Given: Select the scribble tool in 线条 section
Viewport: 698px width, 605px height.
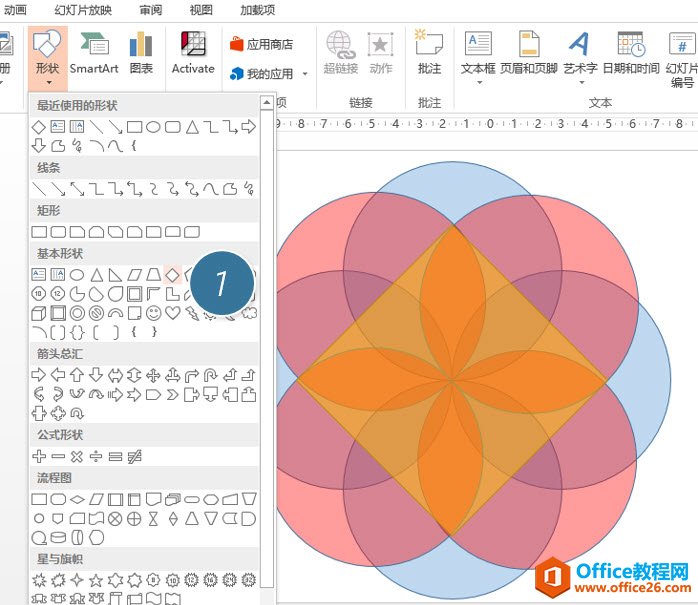Looking at the screenshot, I should (x=250, y=189).
